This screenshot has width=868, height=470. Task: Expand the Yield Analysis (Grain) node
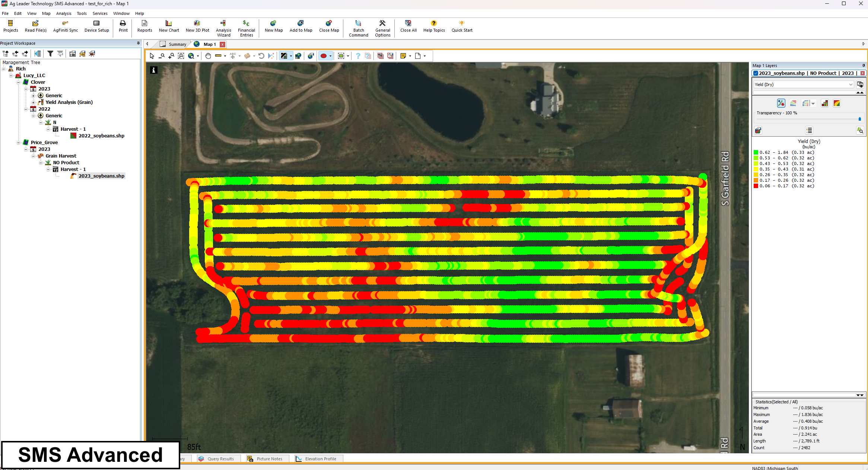tap(33, 102)
